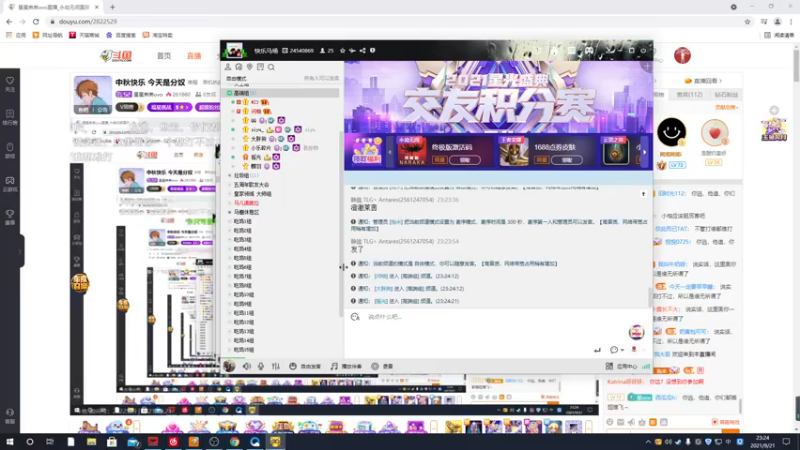The height and width of the screenshot is (450, 800).
Task: Click scroll-to-top arrow in chat log
Action: point(643,194)
